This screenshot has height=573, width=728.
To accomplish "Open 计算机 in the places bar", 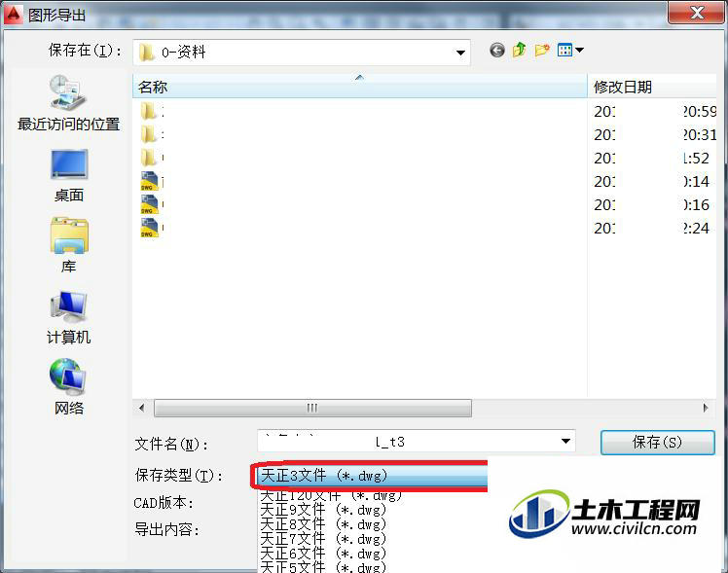I will tap(69, 318).
